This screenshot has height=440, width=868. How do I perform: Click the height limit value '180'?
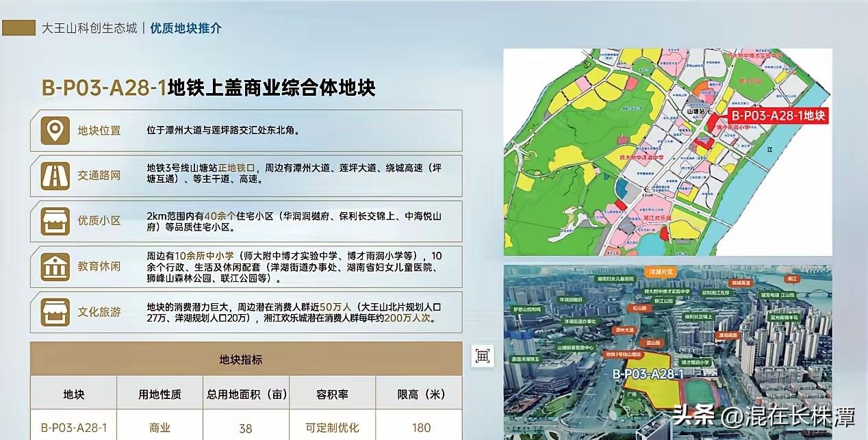click(x=422, y=428)
